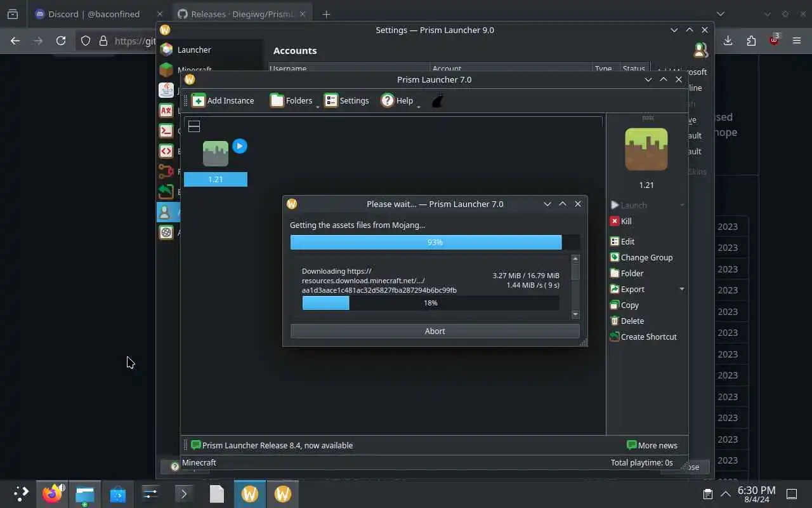Open Prism Launcher Release 8.4 news item
Image resolution: width=812 pixels, height=508 pixels.
click(272, 445)
